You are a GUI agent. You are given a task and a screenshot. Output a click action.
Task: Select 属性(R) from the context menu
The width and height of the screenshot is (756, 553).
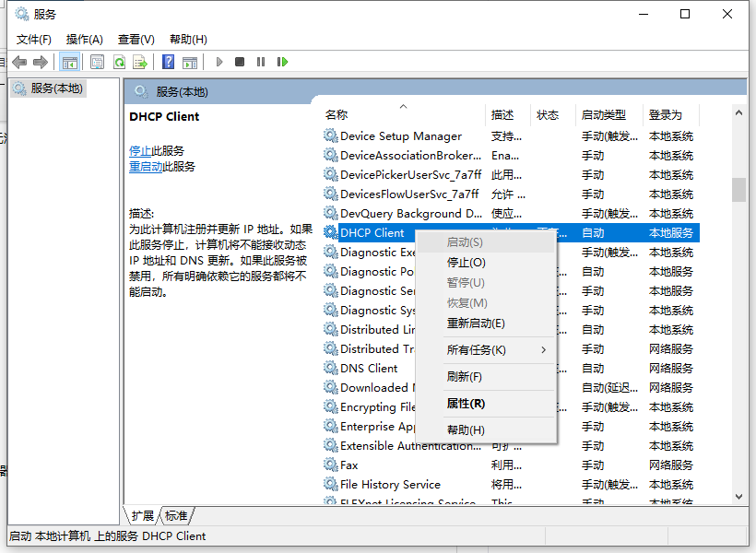[466, 404]
